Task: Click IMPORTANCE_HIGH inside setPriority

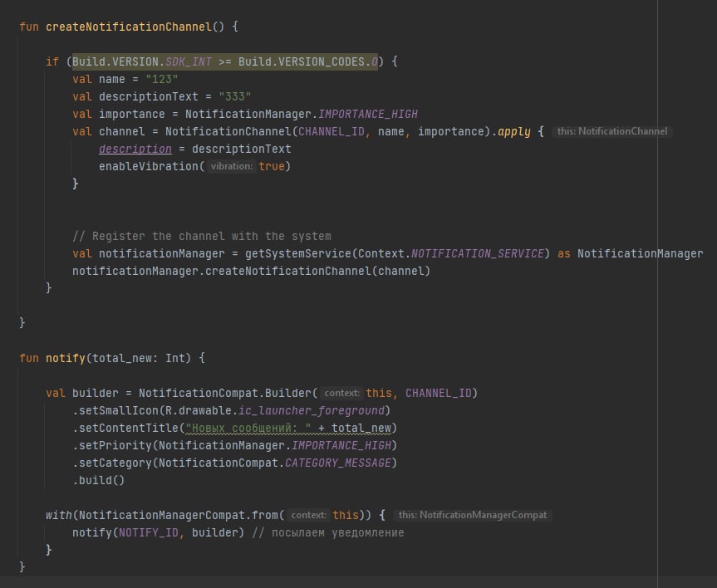Action: (x=341, y=445)
